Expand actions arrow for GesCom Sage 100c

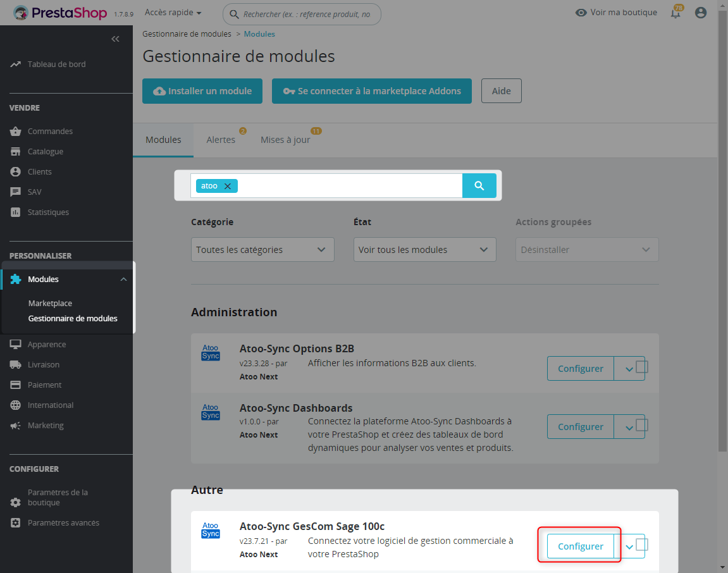tap(629, 546)
